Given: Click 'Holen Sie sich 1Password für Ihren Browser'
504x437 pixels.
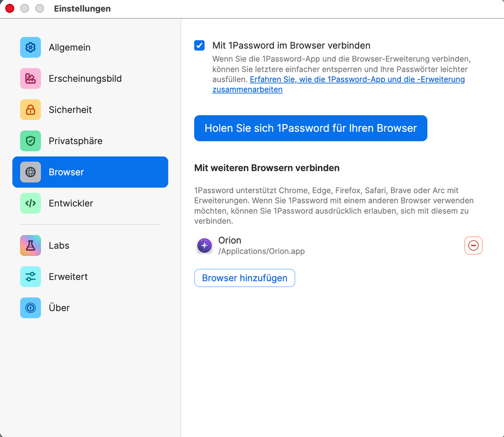Looking at the screenshot, I should [x=310, y=128].
